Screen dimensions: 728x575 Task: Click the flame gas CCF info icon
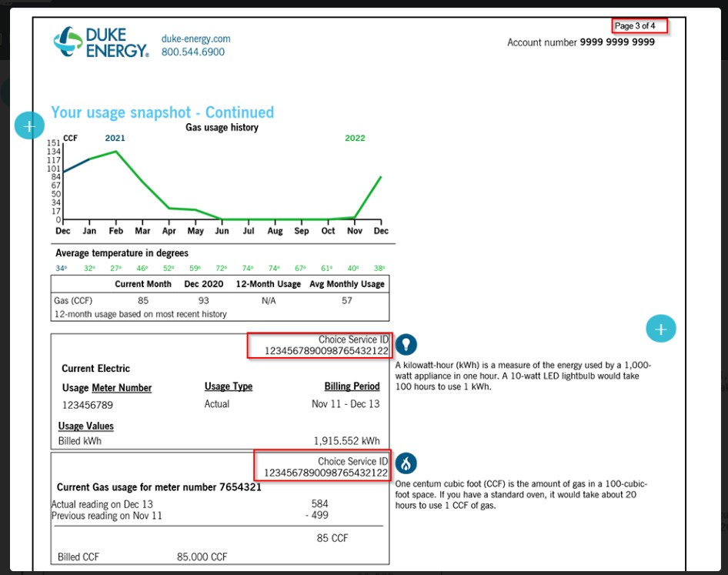(406, 463)
